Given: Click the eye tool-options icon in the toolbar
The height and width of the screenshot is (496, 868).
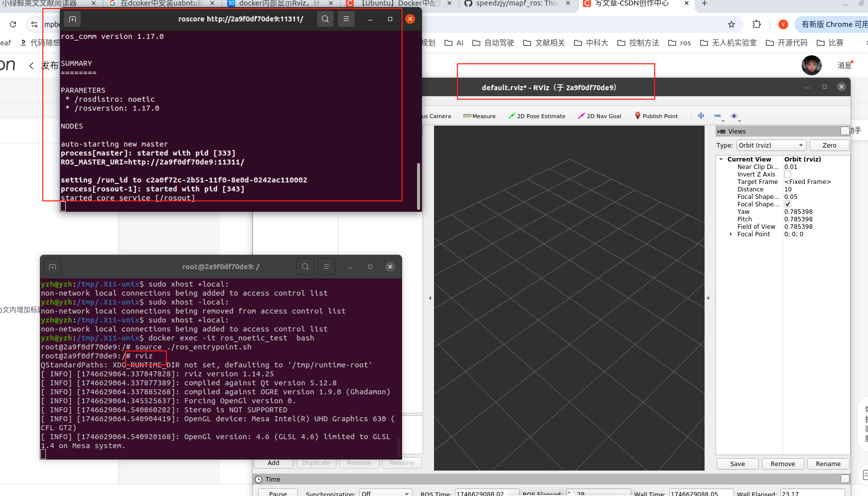Looking at the screenshot, I should click(734, 116).
